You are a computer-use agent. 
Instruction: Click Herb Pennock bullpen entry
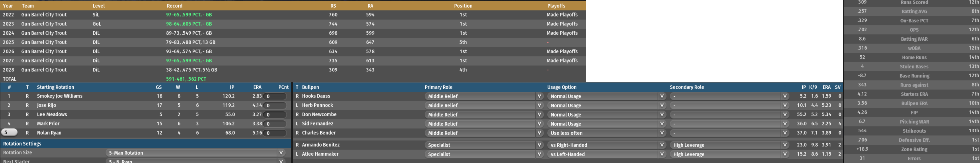tap(317, 105)
